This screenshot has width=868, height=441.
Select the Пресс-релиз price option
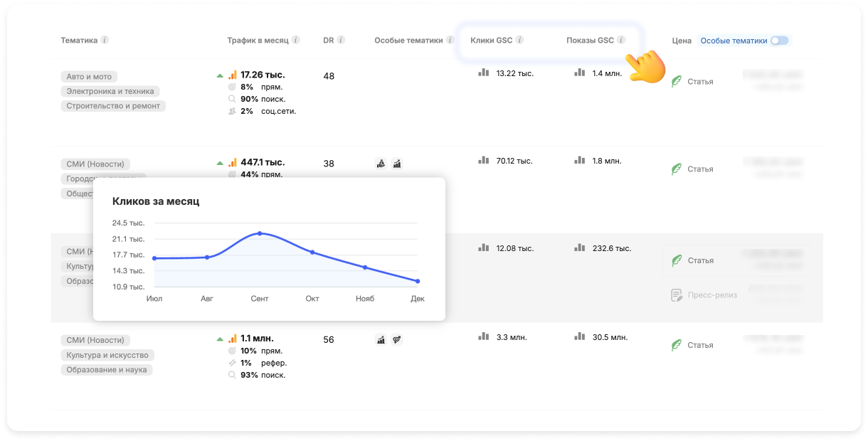tap(712, 294)
